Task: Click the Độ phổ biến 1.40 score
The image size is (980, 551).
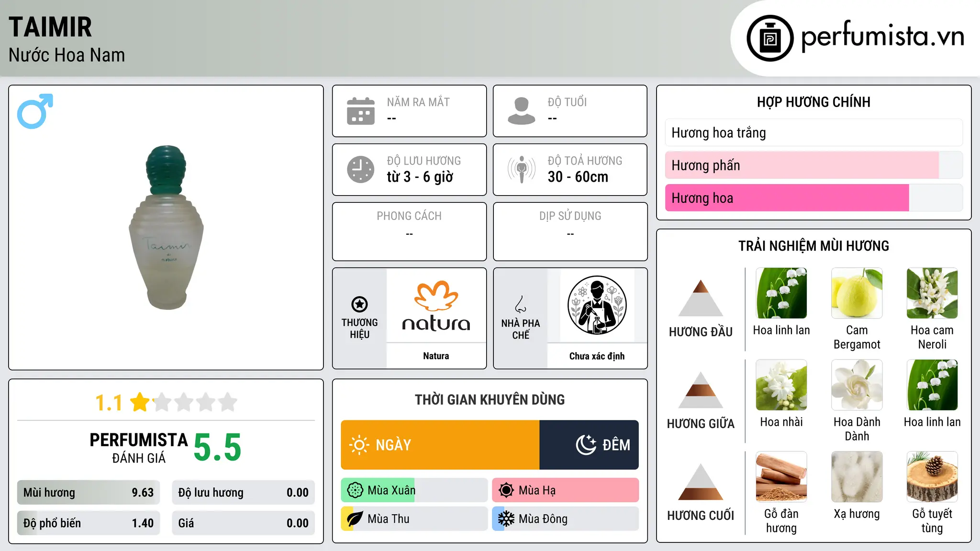Action: pyautogui.click(x=89, y=523)
